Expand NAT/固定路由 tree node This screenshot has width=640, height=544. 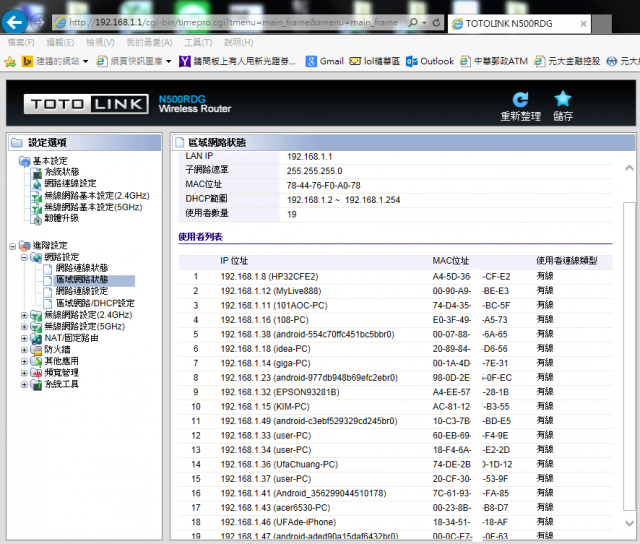coord(24,338)
